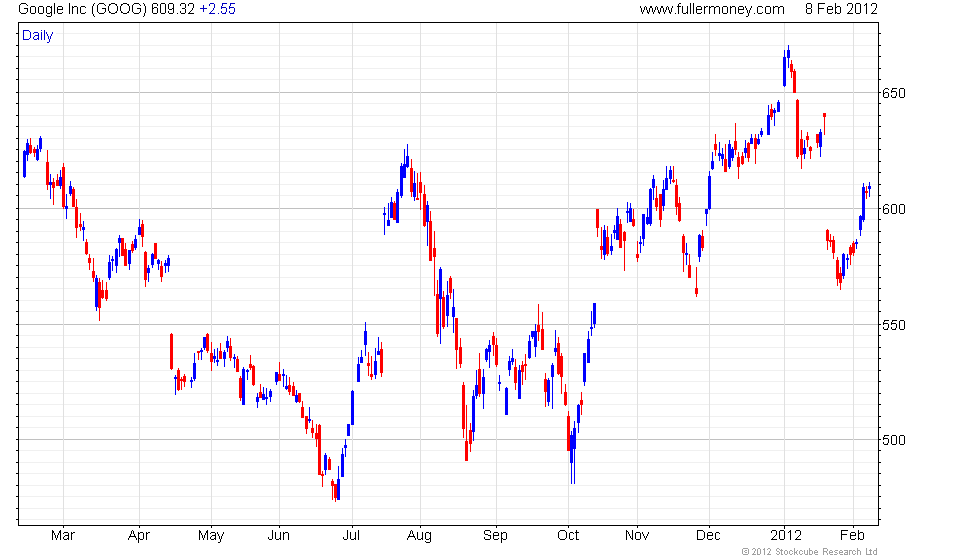Click the 650 price axis label

click(893, 94)
